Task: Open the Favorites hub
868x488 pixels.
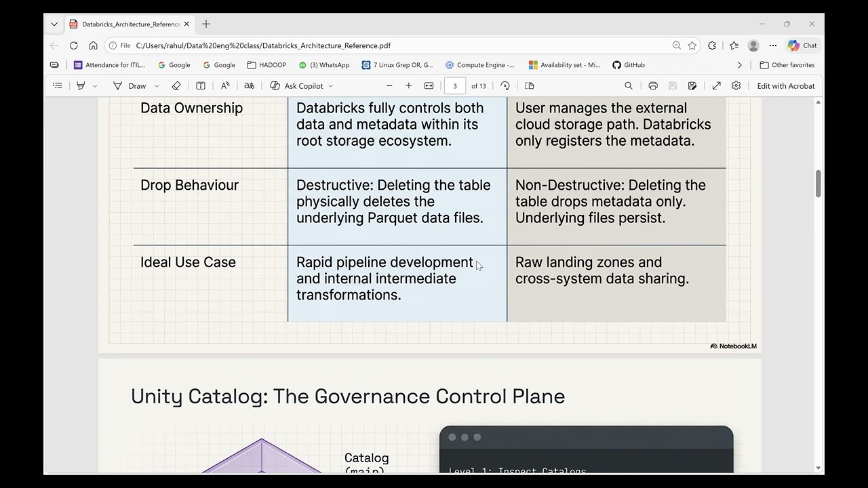Action: coord(734,45)
